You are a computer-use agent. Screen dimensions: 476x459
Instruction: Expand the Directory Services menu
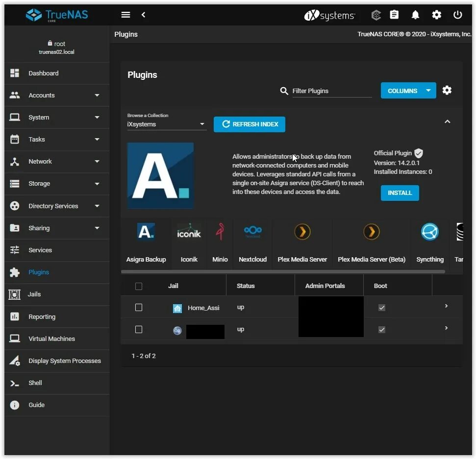click(57, 206)
